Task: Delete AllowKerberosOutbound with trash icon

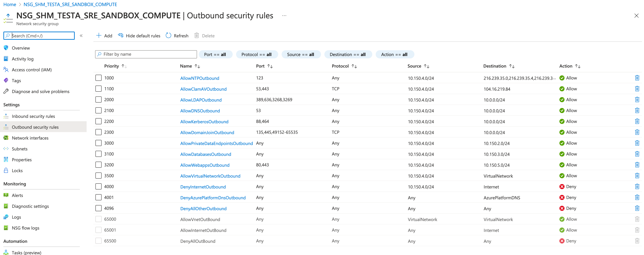Action: point(637,121)
